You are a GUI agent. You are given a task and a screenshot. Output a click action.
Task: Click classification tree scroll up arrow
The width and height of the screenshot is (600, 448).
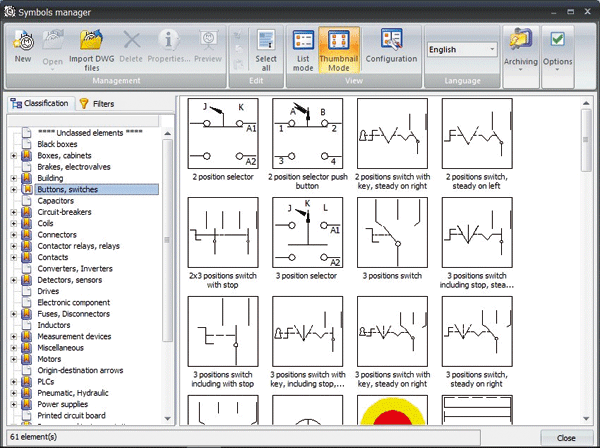(x=167, y=134)
